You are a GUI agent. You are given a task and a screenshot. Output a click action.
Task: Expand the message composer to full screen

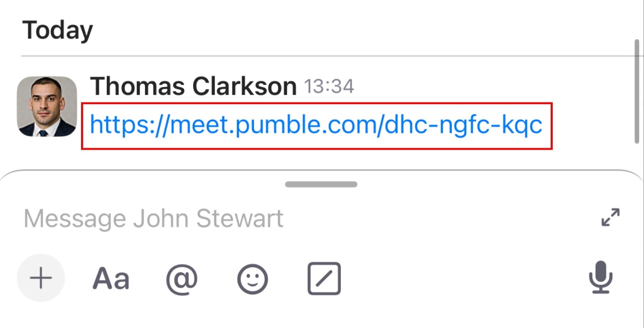[x=610, y=218]
